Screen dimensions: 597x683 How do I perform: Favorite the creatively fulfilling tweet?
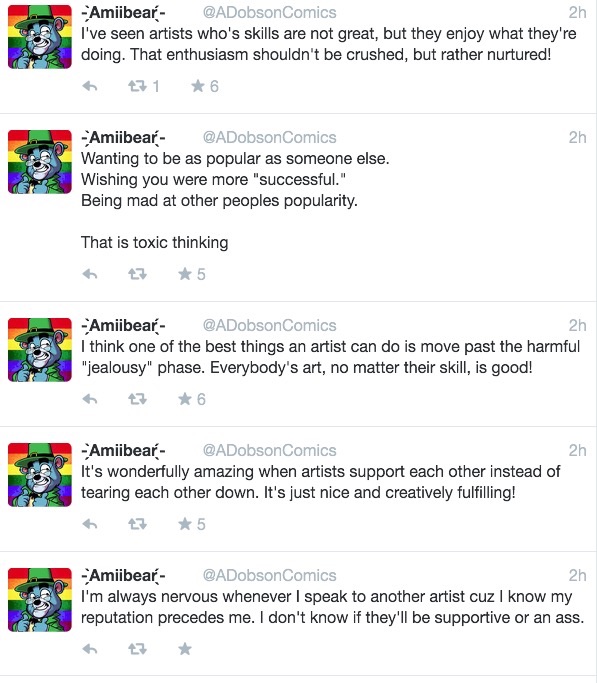(x=185, y=524)
